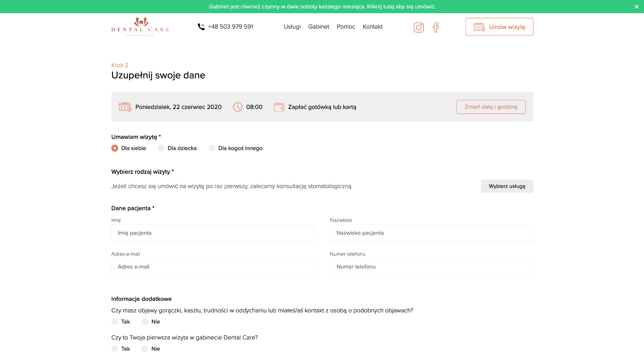Open the Usługi menu item
The image size is (644, 363).
coord(292,27)
